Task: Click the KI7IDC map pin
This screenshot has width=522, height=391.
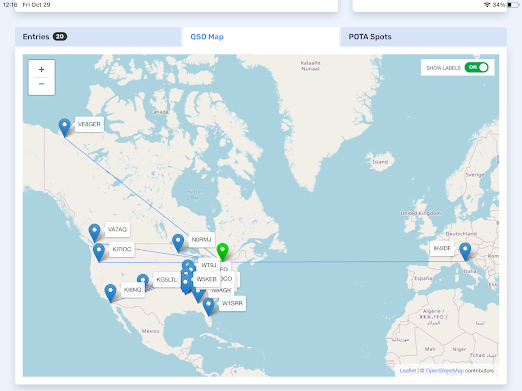Action: (99, 252)
